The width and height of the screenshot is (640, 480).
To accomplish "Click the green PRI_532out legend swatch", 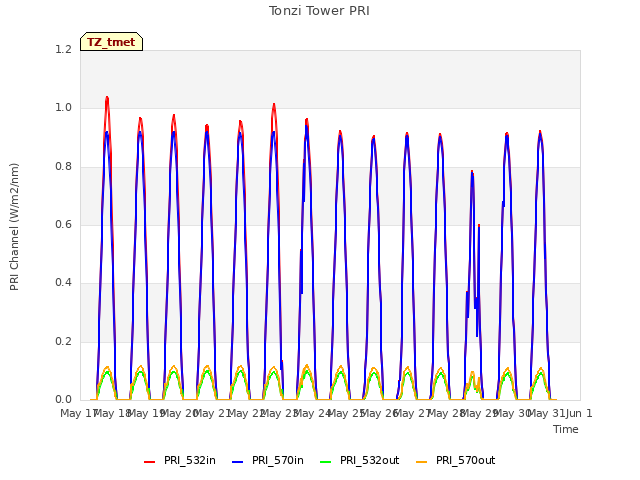I will point(326,461).
